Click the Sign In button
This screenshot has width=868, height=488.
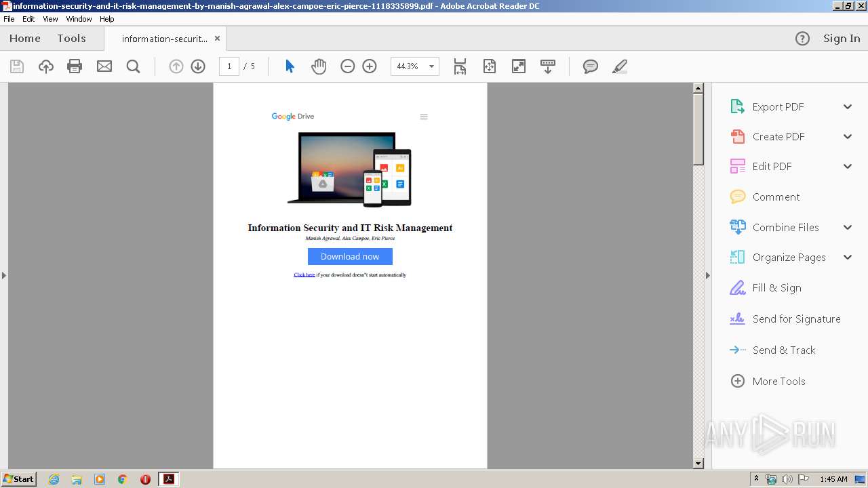[842, 39]
